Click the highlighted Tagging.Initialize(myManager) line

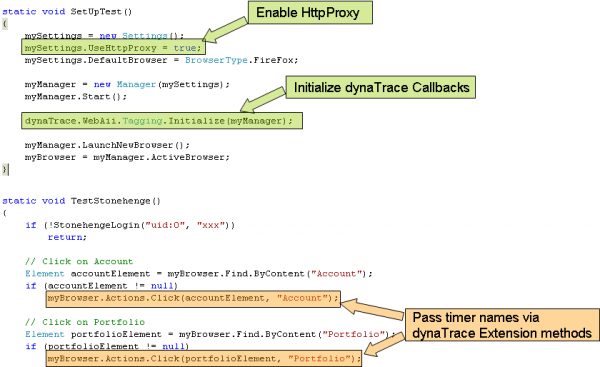[162, 121]
